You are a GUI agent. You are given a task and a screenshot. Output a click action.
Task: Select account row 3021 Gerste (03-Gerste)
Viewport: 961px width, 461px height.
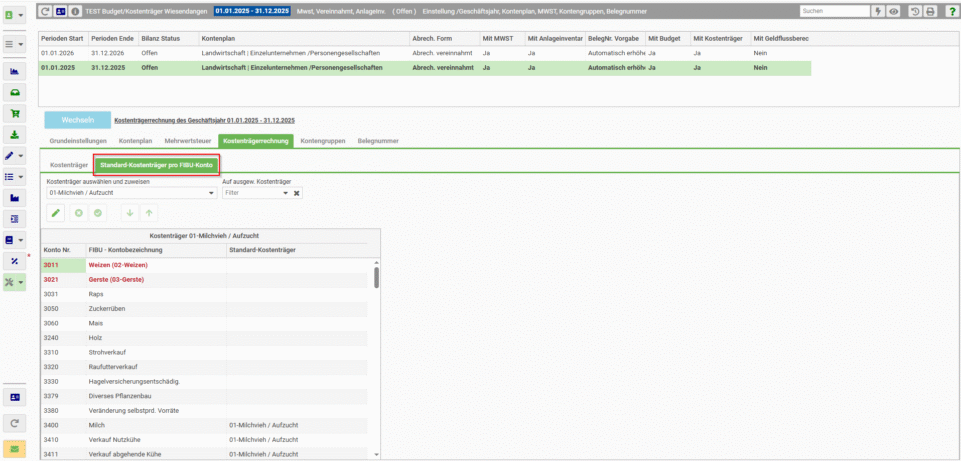(205, 280)
